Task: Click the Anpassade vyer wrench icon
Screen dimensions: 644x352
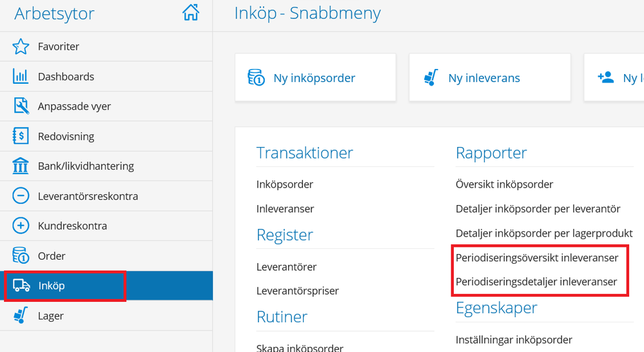Action: (21, 106)
